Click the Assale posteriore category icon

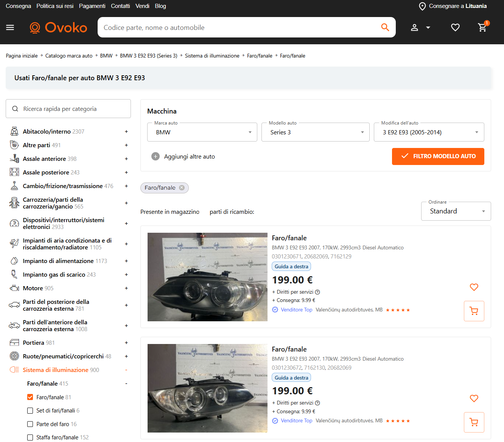tap(14, 173)
